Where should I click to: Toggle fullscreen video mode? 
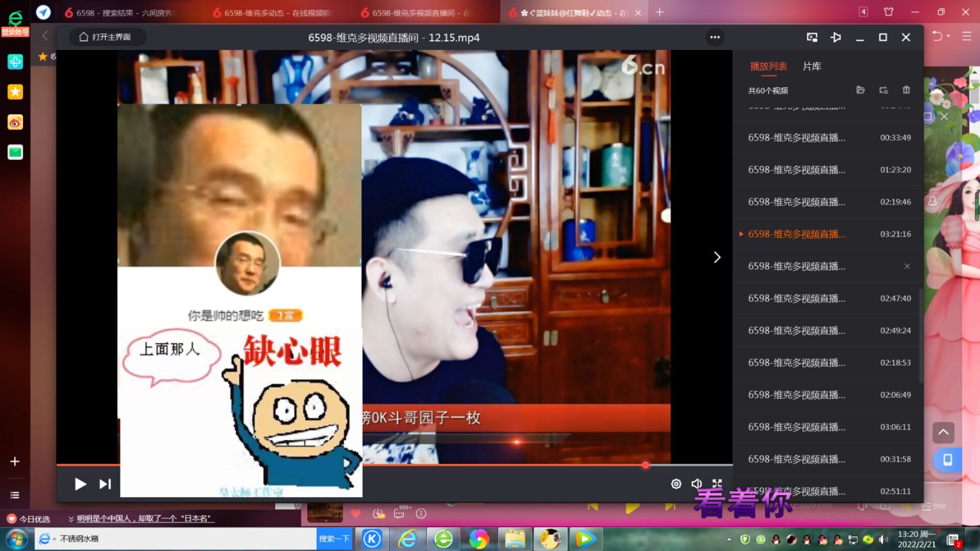click(x=717, y=483)
